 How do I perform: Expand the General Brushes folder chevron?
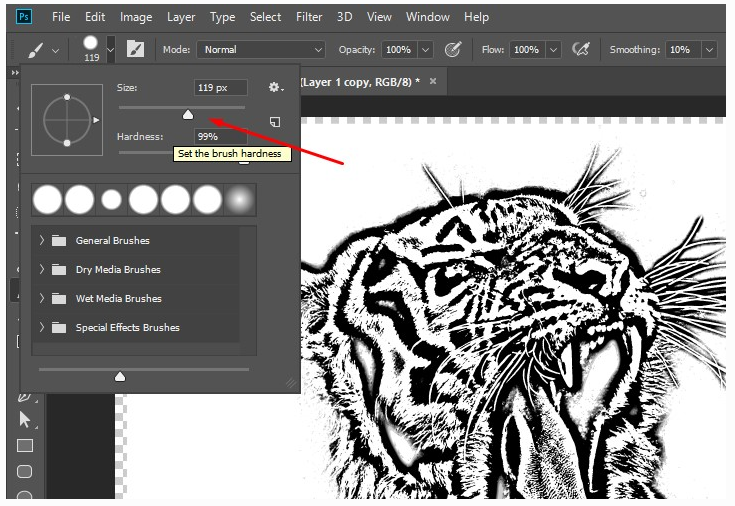point(42,240)
